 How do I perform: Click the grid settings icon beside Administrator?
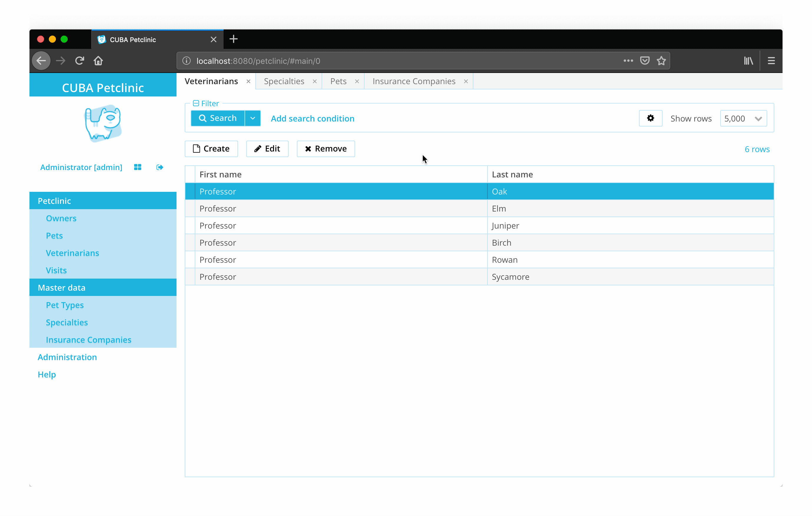pos(138,167)
